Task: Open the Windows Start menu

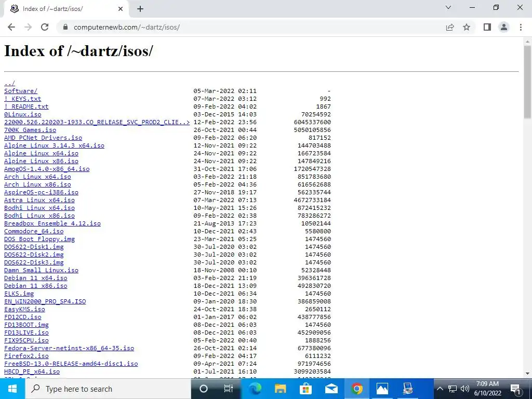Action: tap(12, 389)
